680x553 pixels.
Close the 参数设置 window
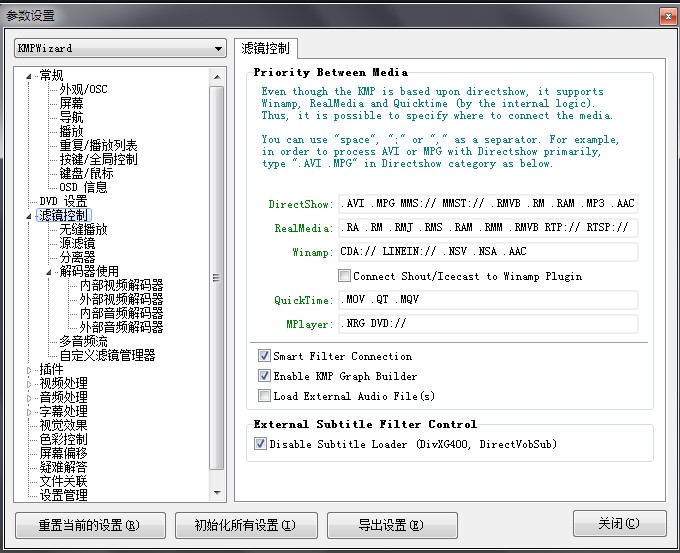point(668,17)
